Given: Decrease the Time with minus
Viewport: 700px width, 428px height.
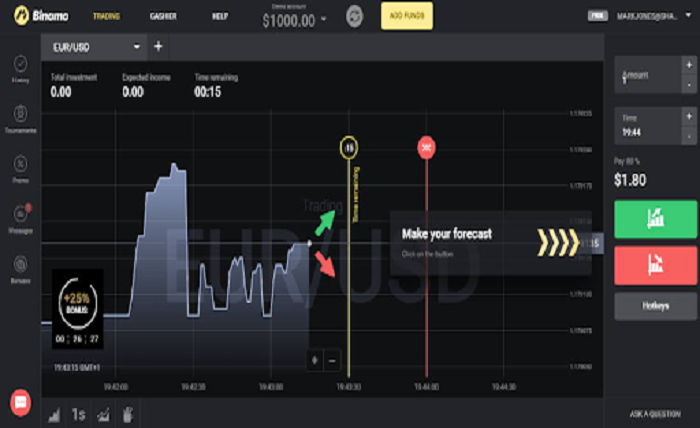Looking at the screenshot, I should [x=689, y=135].
